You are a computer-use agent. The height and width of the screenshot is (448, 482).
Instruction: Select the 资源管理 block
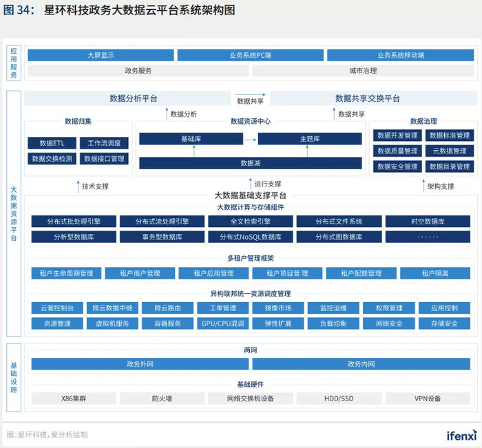click(57, 323)
